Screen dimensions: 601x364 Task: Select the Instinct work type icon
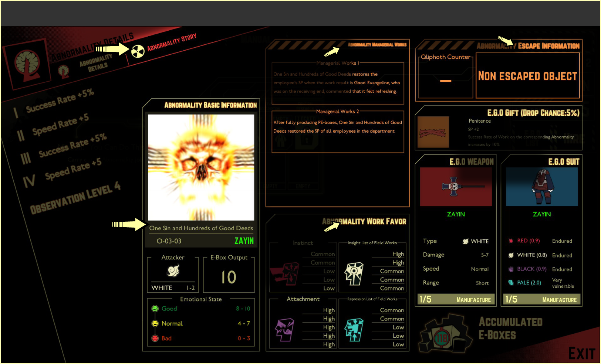click(x=285, y=274)
